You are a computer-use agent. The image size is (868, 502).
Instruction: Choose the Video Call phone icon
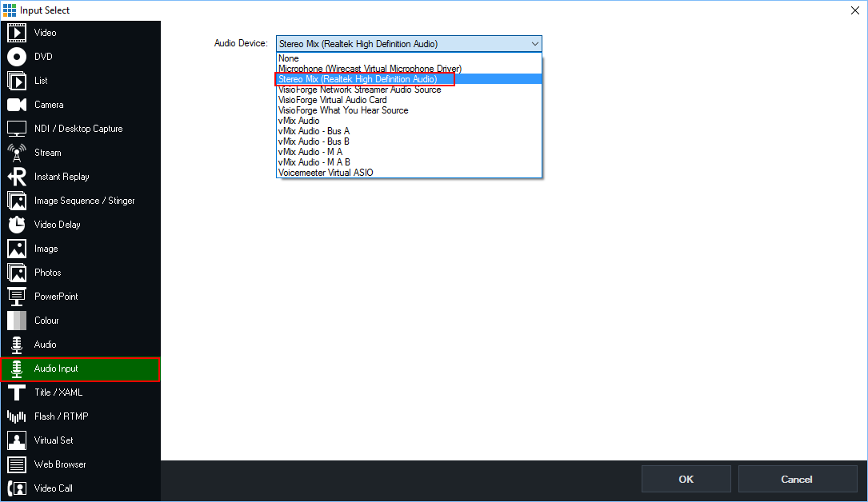click(x=17, y=488)
